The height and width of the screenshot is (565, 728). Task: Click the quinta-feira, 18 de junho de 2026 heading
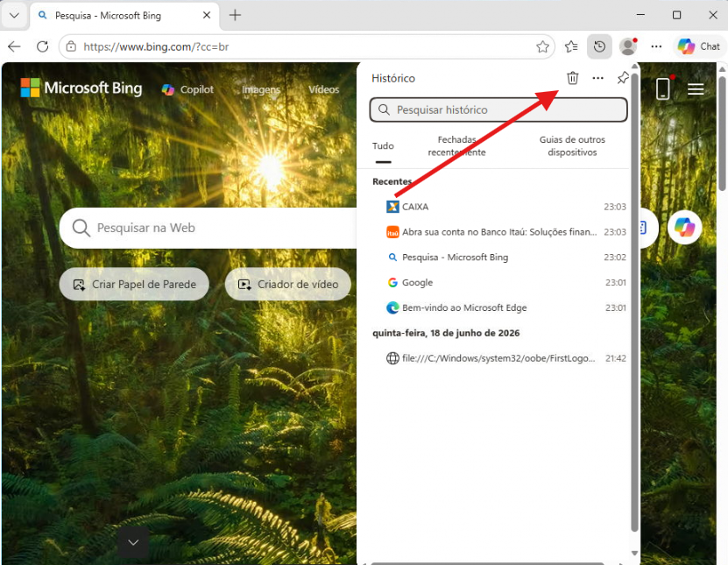pyautogui.click(x=446, y=333)
